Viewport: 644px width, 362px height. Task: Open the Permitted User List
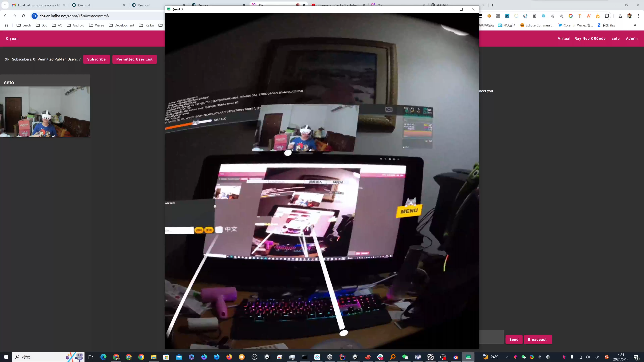click(134, 59)
